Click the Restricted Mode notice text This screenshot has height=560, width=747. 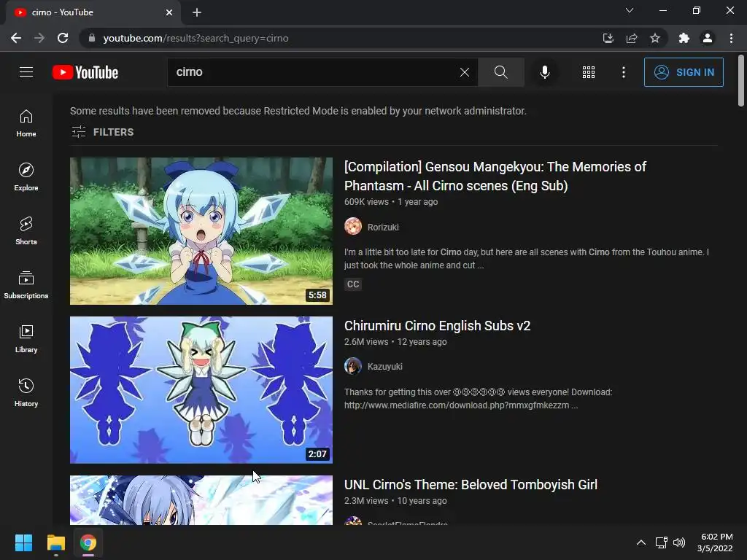pos(298,111)
